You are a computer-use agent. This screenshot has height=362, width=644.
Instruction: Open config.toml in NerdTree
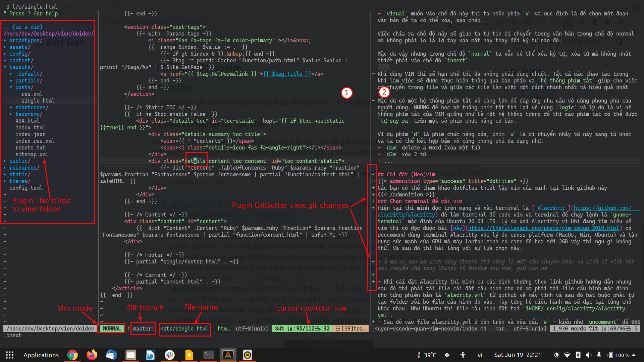point(26,188)
